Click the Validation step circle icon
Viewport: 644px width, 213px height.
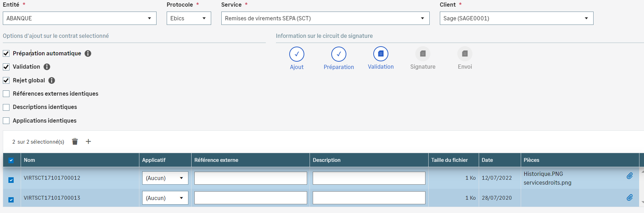click(381, 54)
